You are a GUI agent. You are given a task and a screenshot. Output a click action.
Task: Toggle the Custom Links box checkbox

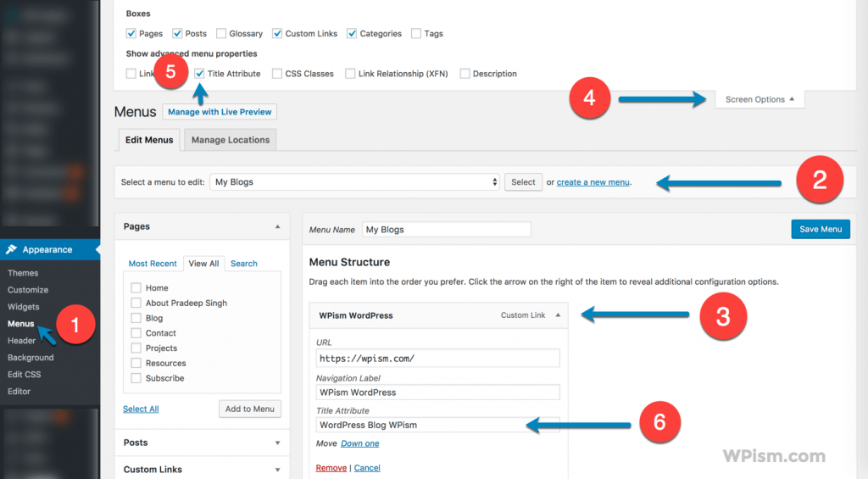(x=277, y=33)
